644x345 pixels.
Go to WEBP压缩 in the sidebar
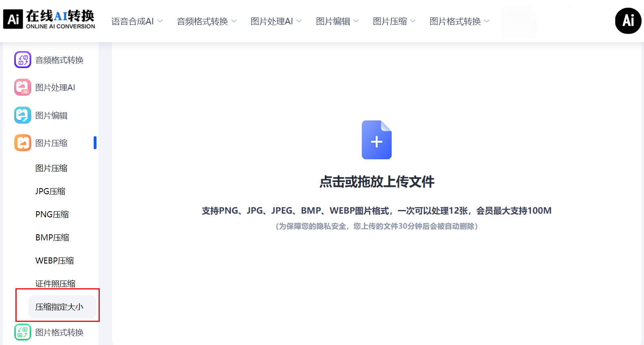54,260
